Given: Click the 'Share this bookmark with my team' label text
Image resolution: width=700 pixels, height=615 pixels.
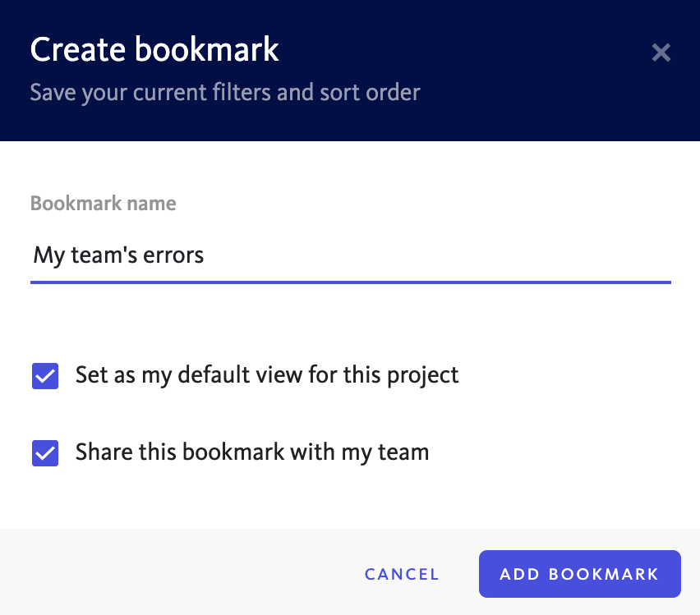Looking at the screenshot, I should pyautogui.click(x=252, y=452).
